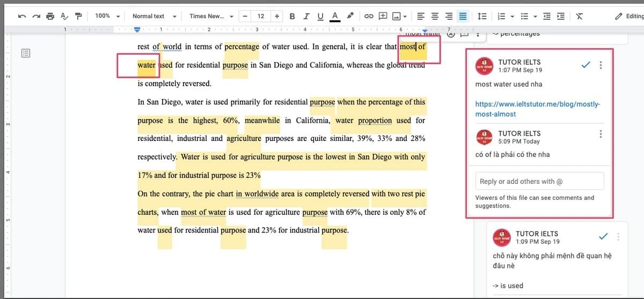The width and height of the screenshot is (644, 299).
Task: Open more options on 5:09 PM reply
Action: pos(601,134)
